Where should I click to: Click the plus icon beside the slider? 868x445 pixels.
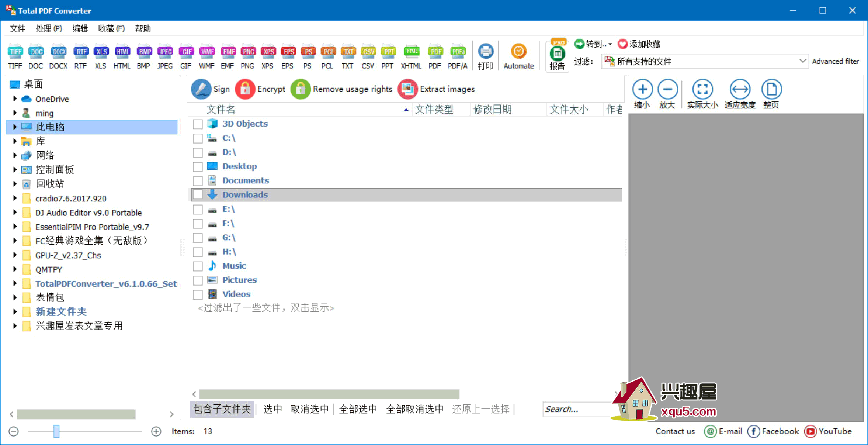click(x=156, y=431)
